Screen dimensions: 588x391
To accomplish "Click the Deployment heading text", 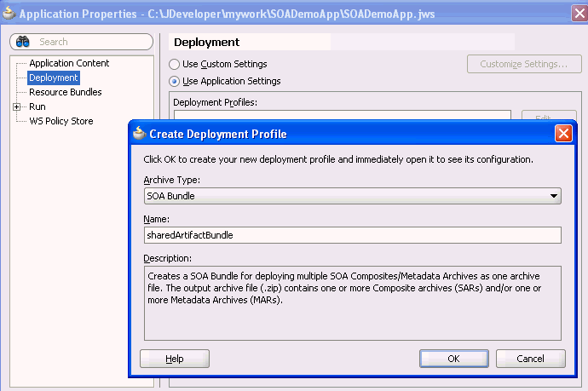I will point(206,43).
